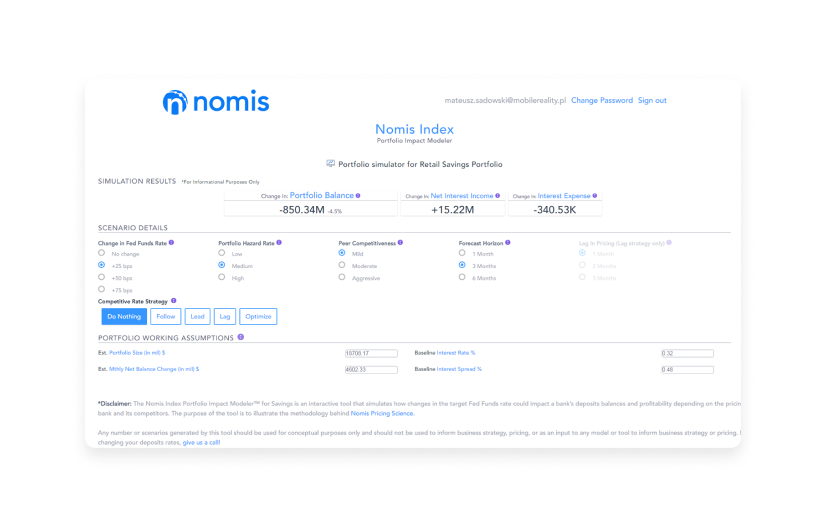
Task: Click the -340.53K expense value
Action: click(x=555, y=210)
